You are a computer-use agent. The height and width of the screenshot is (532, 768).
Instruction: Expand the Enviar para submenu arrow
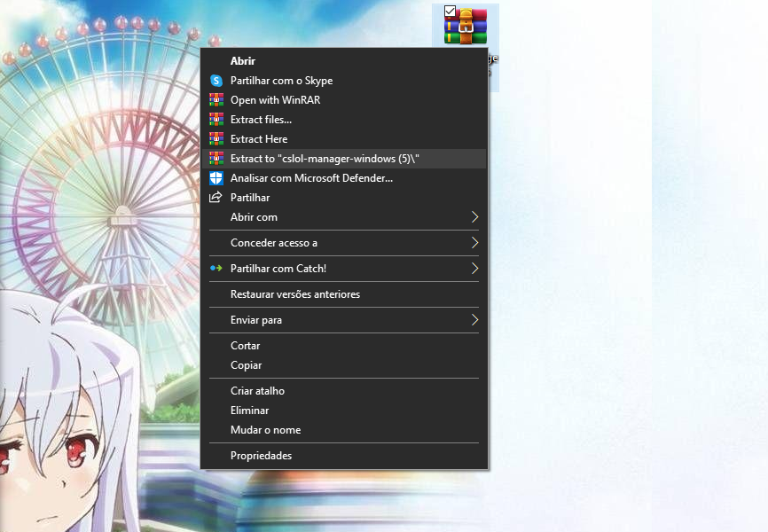click(474, 320)
